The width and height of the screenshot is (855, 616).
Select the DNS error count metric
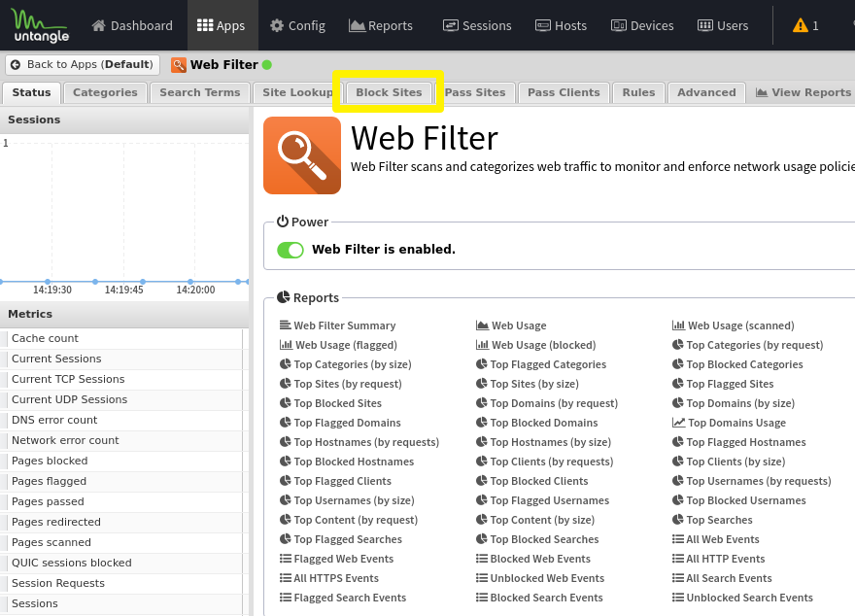pyautogui.click(x=121, y=421)
